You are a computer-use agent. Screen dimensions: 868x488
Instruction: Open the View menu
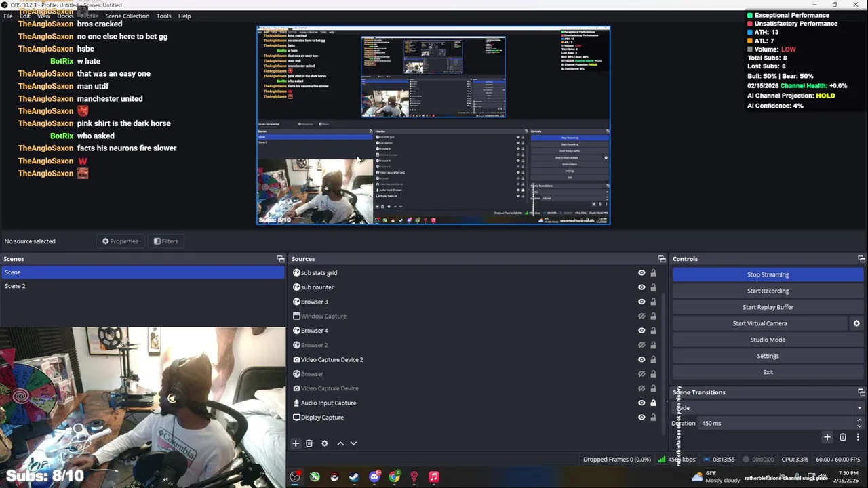pyautogui.click(x=44, y=16)
